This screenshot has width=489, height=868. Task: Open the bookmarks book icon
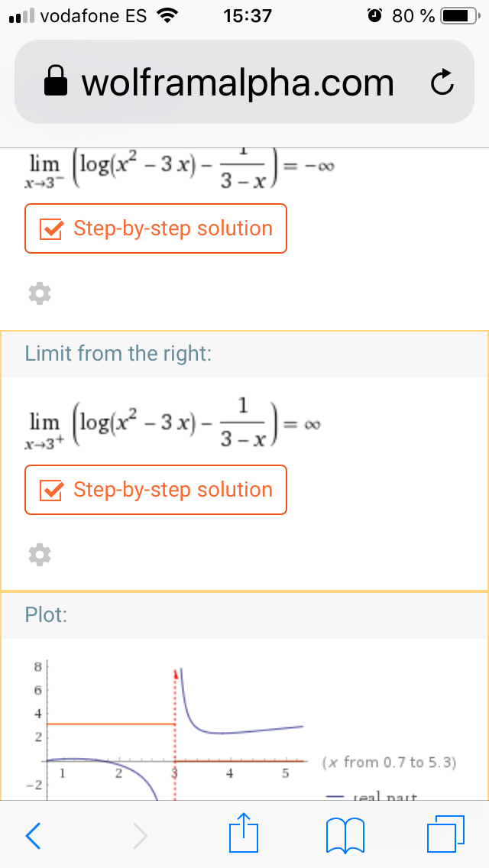coord(346,835)
